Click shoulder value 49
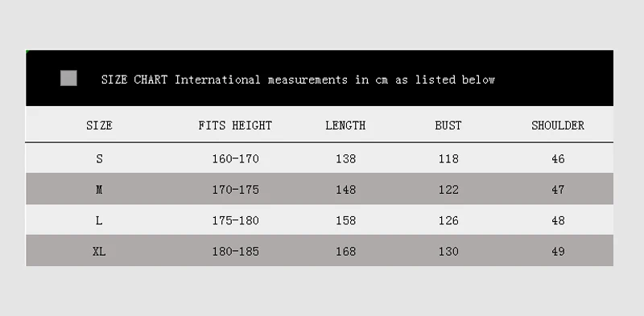644x316 pixels. 558,251
